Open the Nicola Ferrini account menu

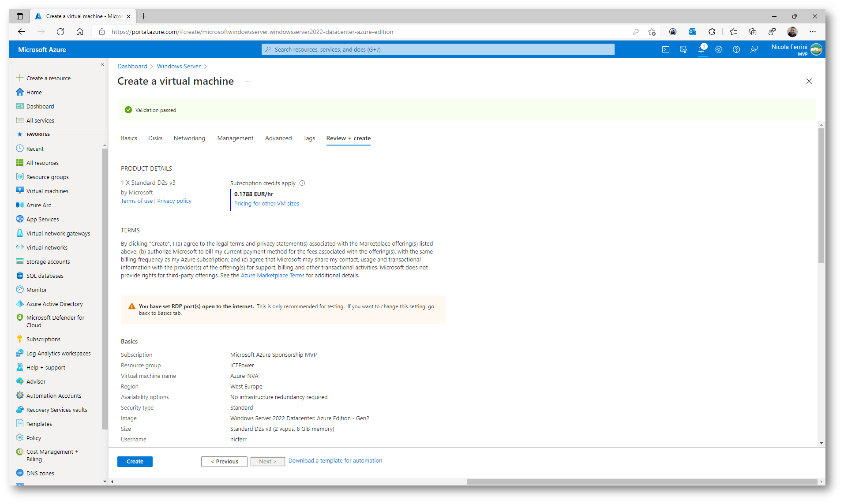[796, 49]
